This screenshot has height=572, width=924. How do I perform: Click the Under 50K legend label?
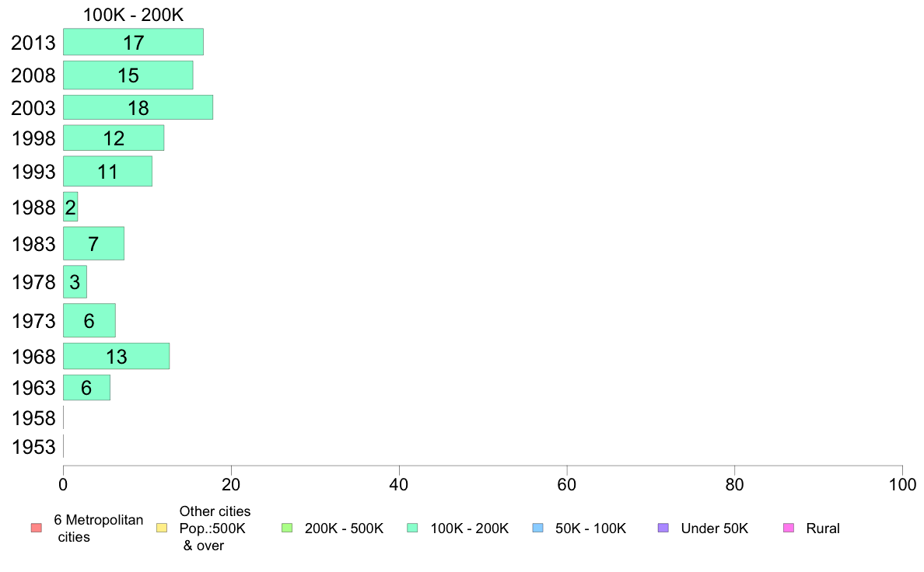(x=714, y=528)
